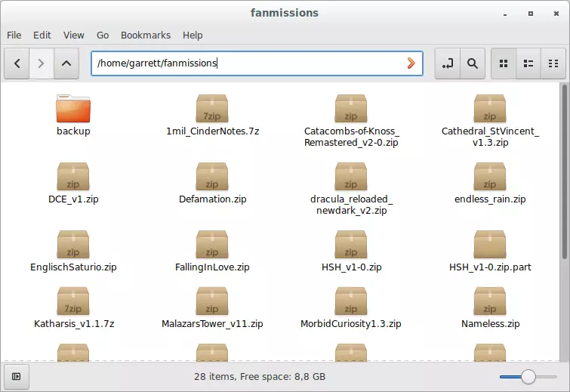Select the HSH_v1-0.zip.part file icon

[490, 245]
